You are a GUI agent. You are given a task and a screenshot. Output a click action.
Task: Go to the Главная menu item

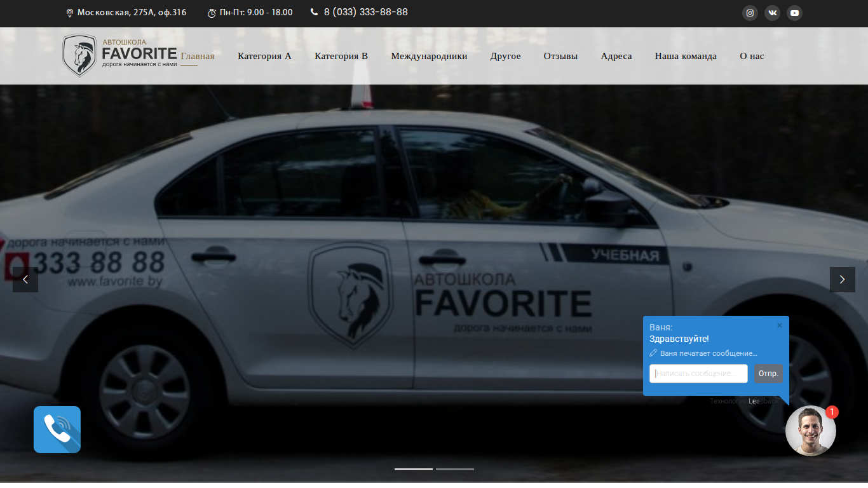coord(198,56)
